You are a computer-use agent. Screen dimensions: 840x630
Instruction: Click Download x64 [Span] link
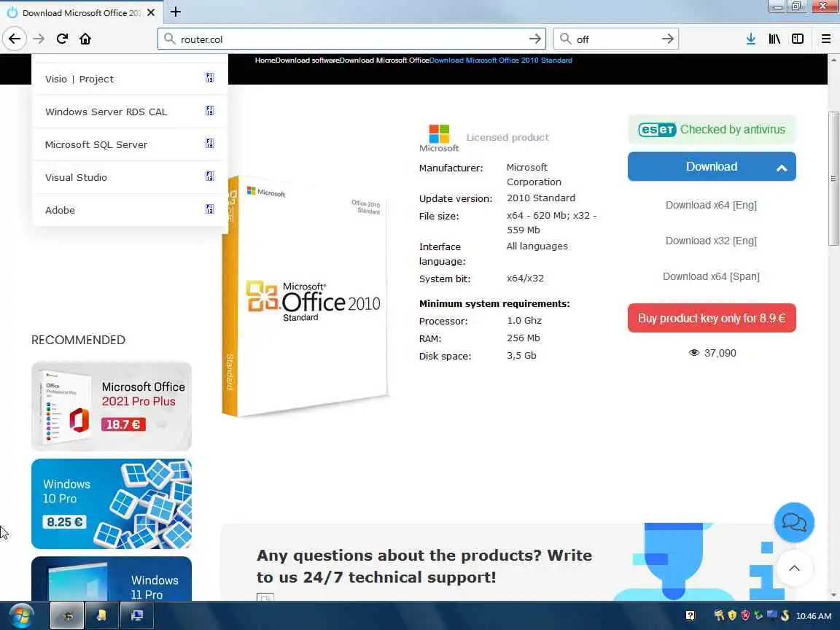tap(711, 276)
